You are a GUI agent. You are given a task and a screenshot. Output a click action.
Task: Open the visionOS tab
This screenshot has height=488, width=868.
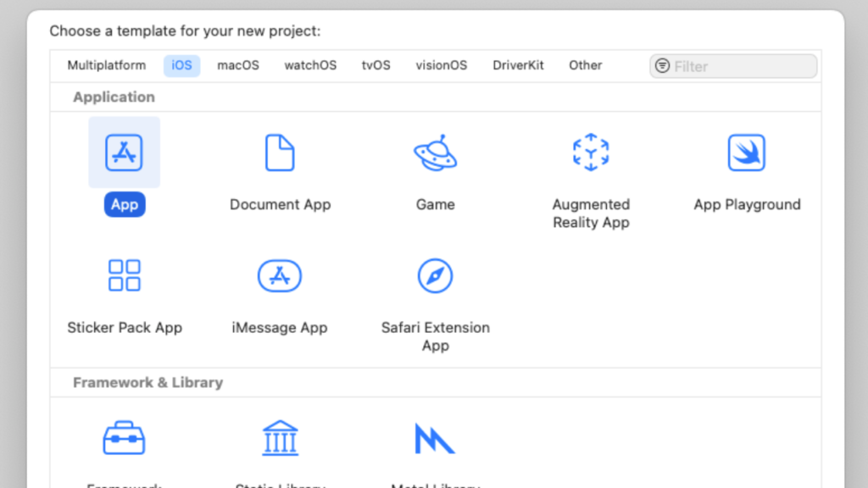pos(441,65)
